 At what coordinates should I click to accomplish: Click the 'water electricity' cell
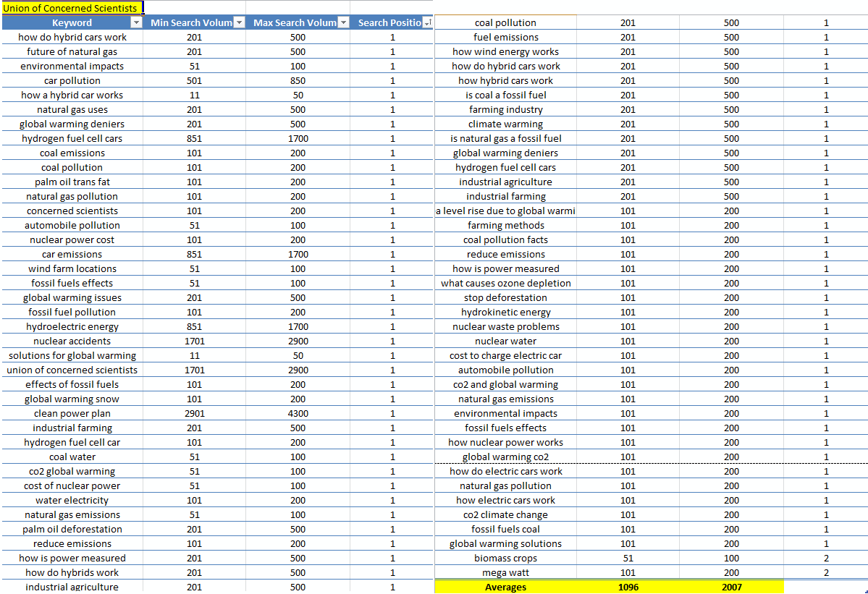pos(72,500)
